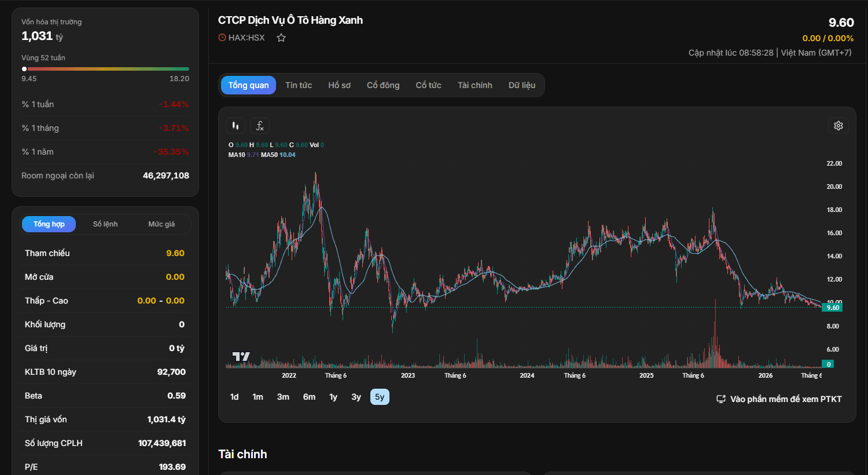Open the Tin tức tab
Viewport: 868px width, 475px height.
click(x=299, y=85)
